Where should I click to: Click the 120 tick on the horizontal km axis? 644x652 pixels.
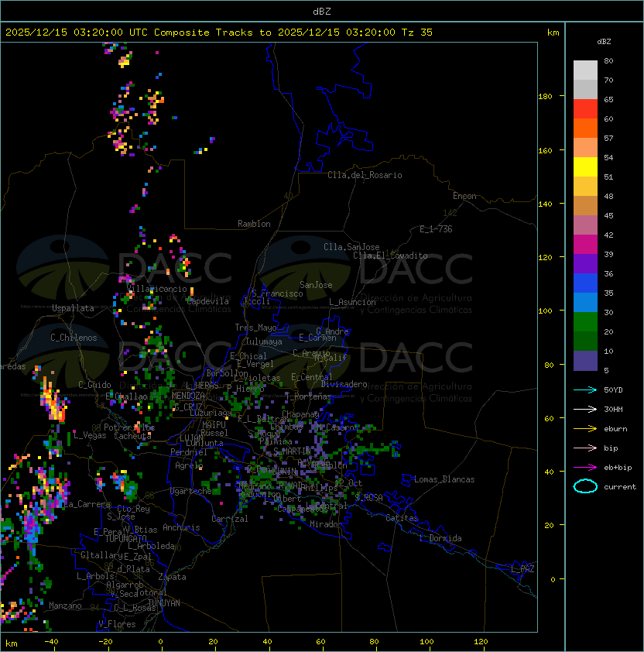point(481,641)
